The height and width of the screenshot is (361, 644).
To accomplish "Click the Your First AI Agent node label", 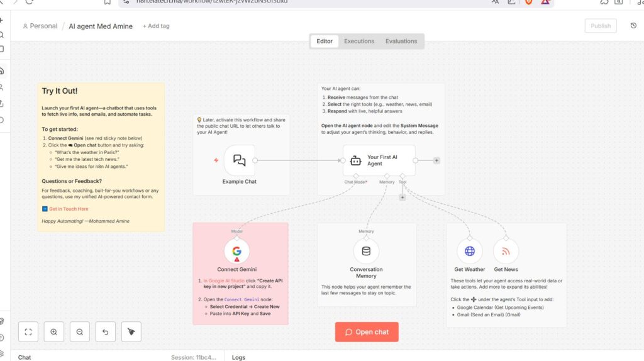I will 382,160.
